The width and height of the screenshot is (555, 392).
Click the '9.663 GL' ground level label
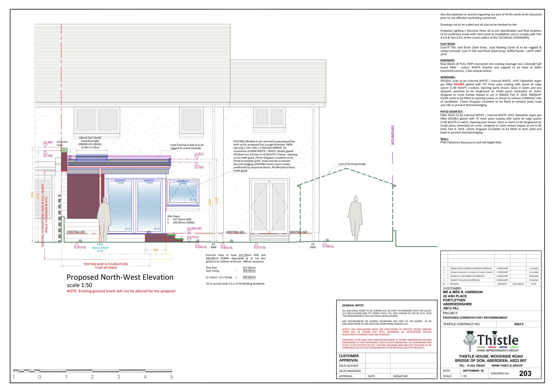coord(227,248)
